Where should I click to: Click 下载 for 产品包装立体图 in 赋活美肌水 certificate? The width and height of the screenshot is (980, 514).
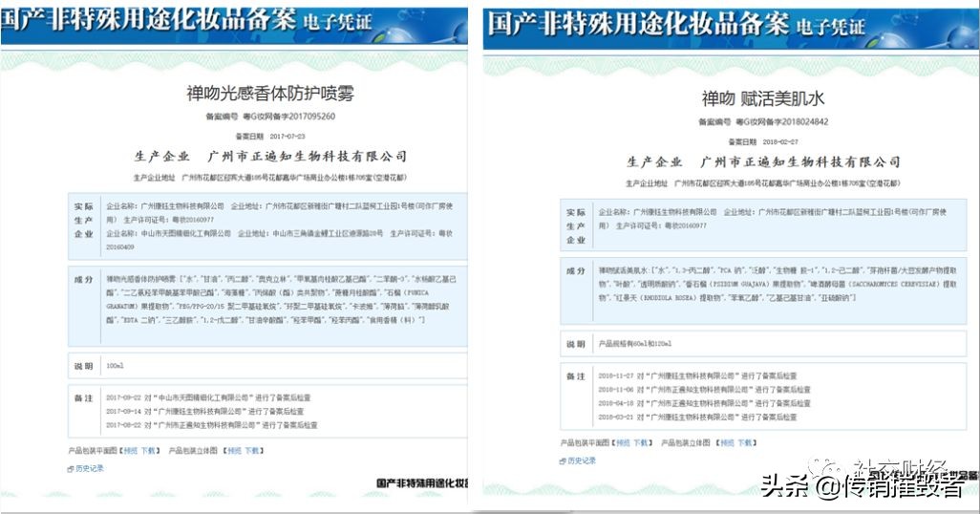point(744,442)
